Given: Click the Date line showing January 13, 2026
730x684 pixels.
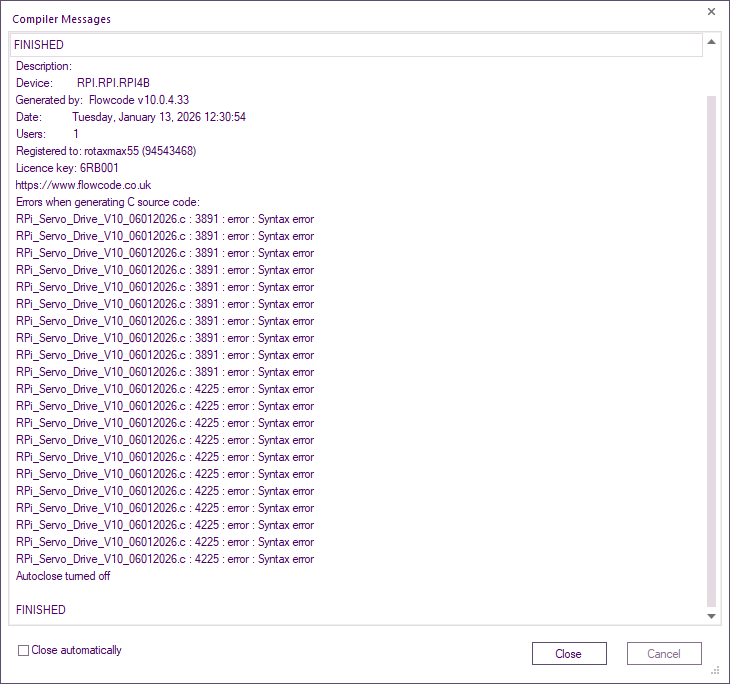Looking at the screenshot, I should [x=130, y=117].
